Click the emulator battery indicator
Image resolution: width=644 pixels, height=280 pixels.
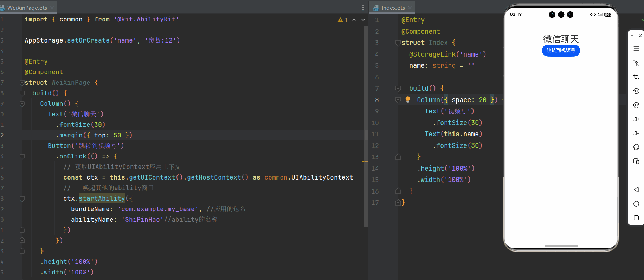tap(608, 14)
